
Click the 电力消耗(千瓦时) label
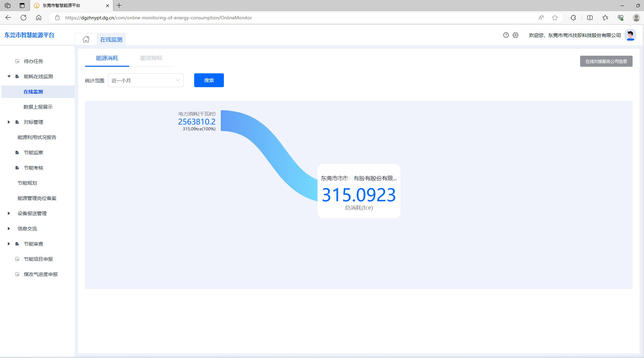point(197,114)
